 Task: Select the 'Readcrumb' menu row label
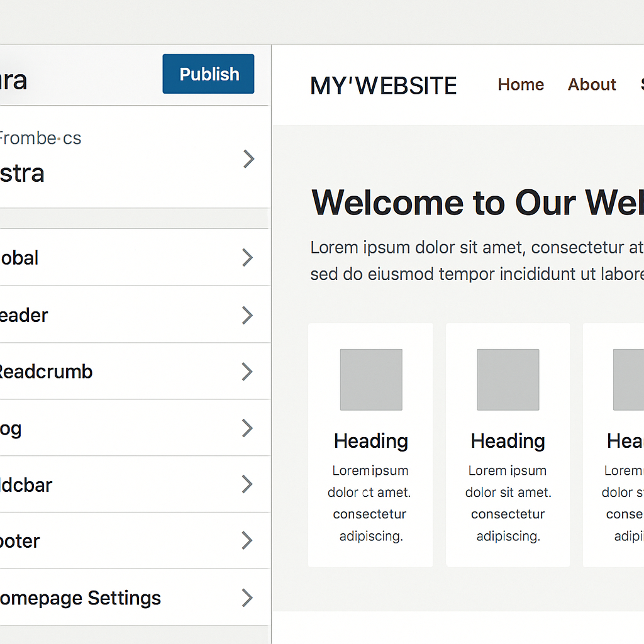(x=46, y=372)
